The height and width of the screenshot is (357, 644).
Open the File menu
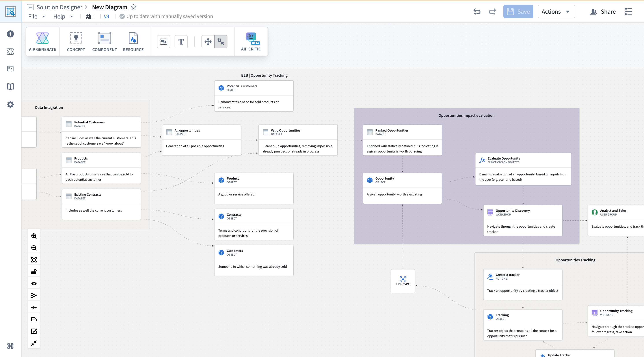click(x=37, y=17)
